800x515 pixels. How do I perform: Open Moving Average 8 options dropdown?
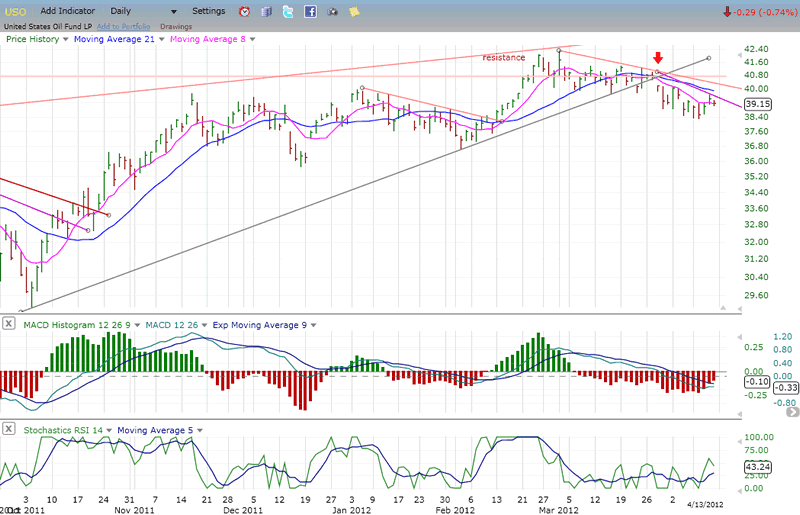[252, 39]
